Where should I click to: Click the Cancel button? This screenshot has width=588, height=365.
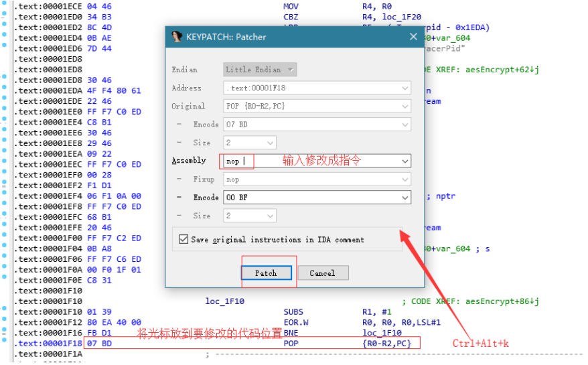pos(323,273)
